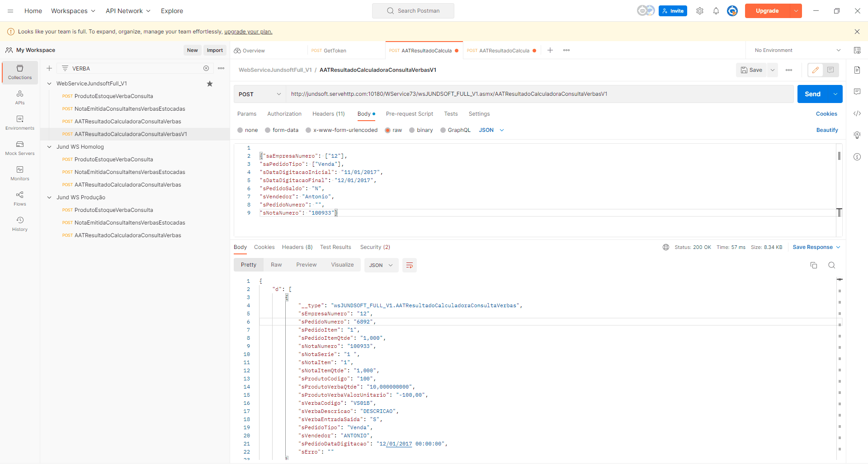Switch to the Params tab
This screenshot has height=464, width=868.
click(x=247, y=114)
